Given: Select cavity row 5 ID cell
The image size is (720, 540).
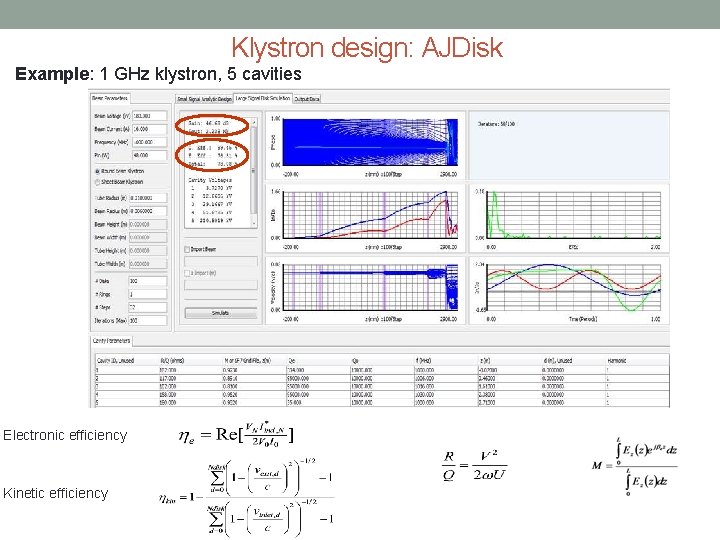Looking at the screenshot, I should 127,403.
